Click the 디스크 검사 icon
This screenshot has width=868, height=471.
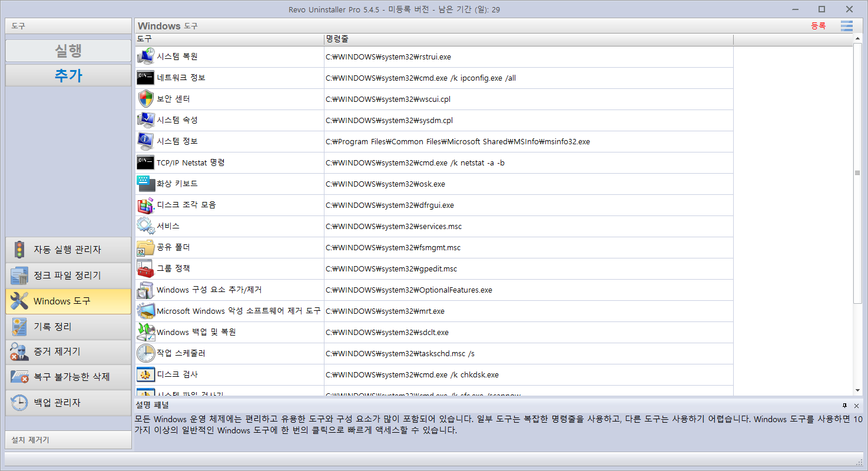tap(145, 374)
